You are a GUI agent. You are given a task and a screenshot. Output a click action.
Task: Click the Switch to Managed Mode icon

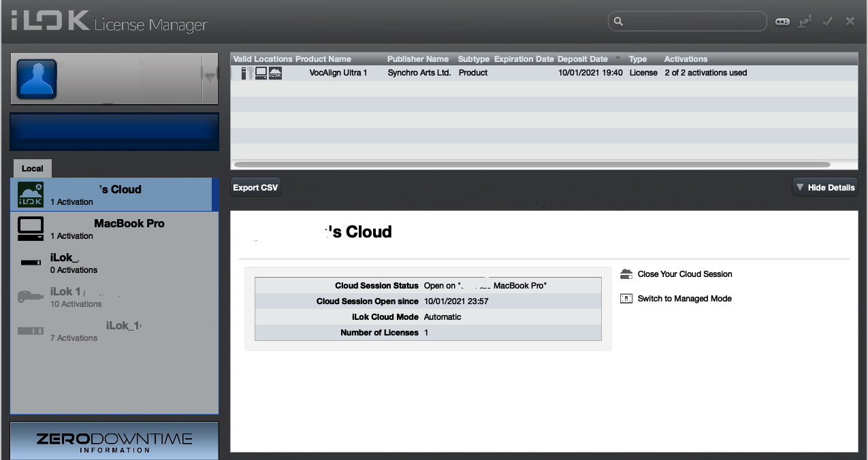click(626, 299)
